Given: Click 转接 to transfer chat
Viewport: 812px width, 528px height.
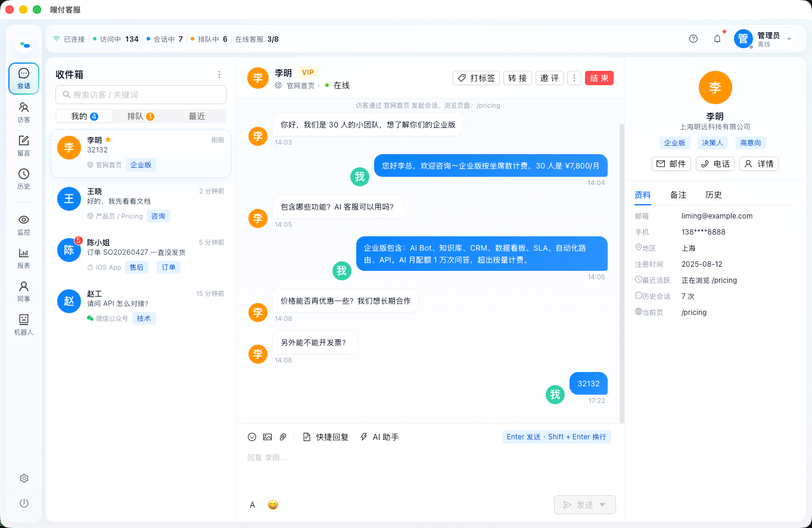Looking at the screenshot, I should (x=518, y=78).
